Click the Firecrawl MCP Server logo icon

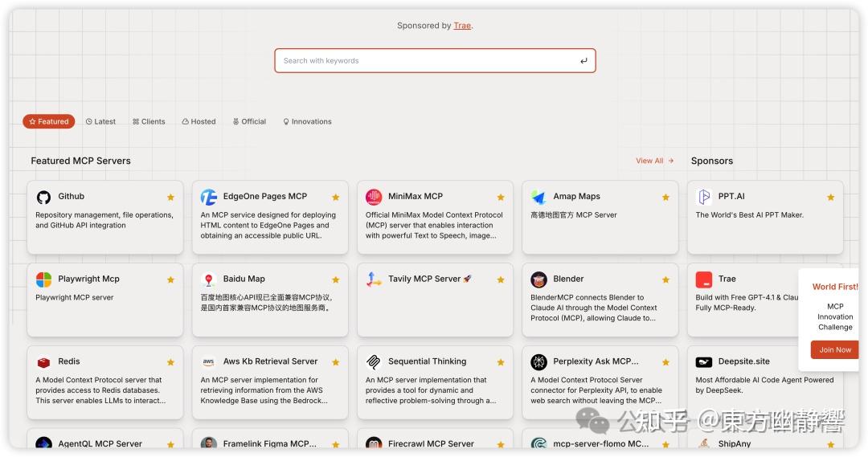(x=374, y=443)
